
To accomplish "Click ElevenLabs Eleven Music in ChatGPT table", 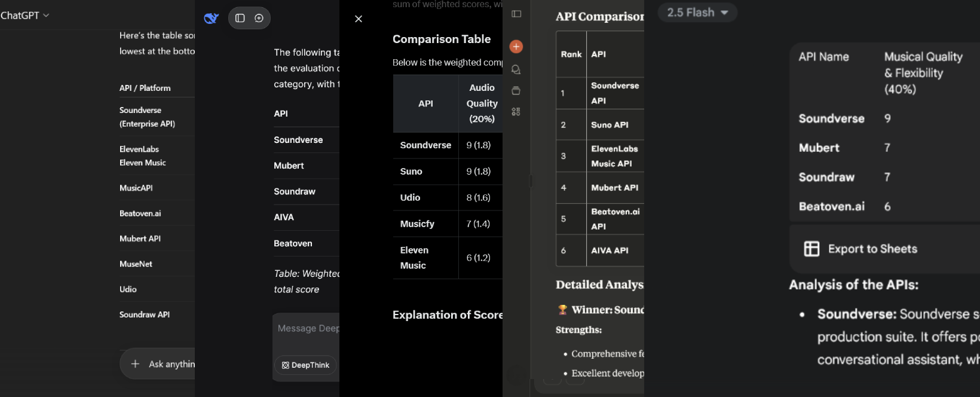I will pyautogui.click(x=143, y=155).
